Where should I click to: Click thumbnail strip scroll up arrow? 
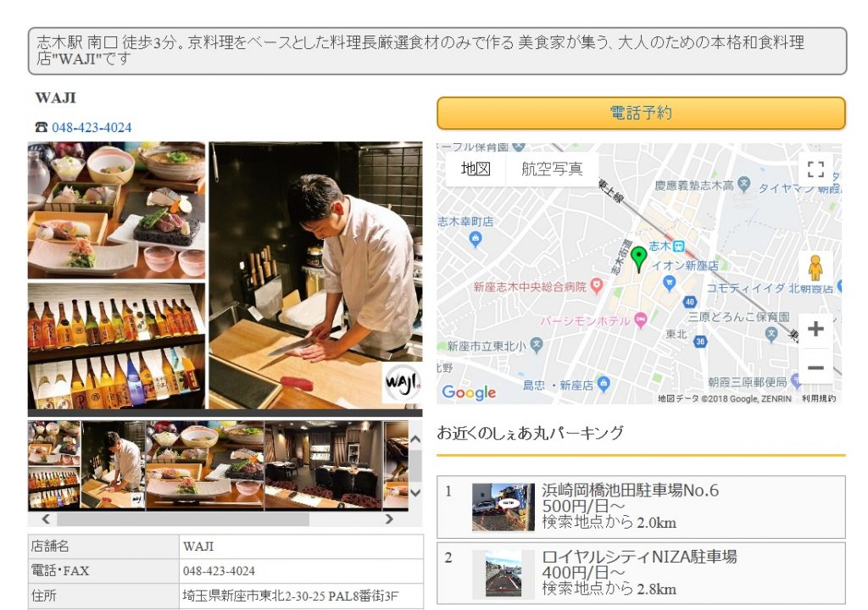click(x=415, y=439)
